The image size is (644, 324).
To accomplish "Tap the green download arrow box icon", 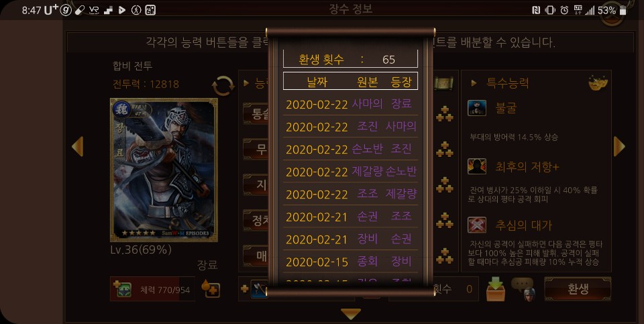I will (495, 289).
